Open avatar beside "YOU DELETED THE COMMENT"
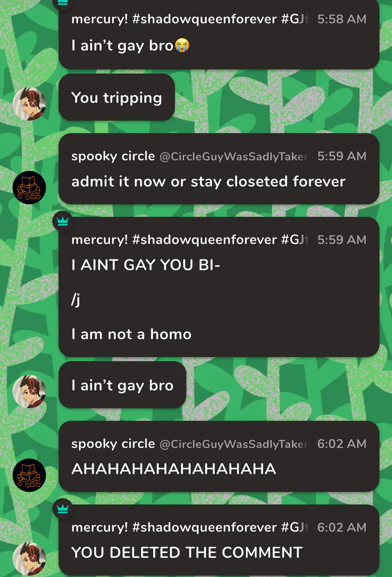The width and height of the screenshot is (392, 577). coord(29,559)
